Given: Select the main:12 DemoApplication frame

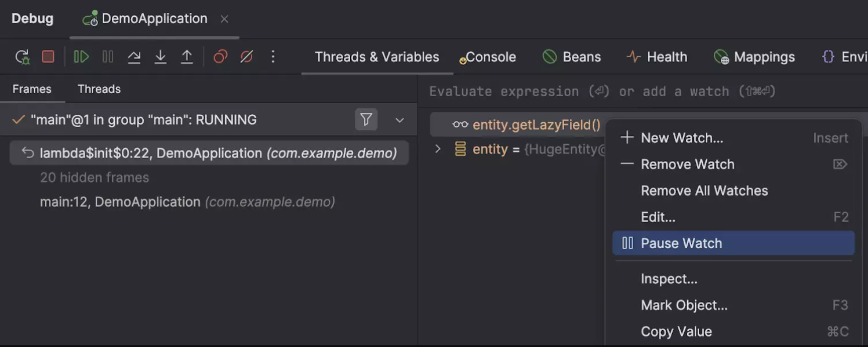Looking at the screenshot, I should [x=187, y=202].
